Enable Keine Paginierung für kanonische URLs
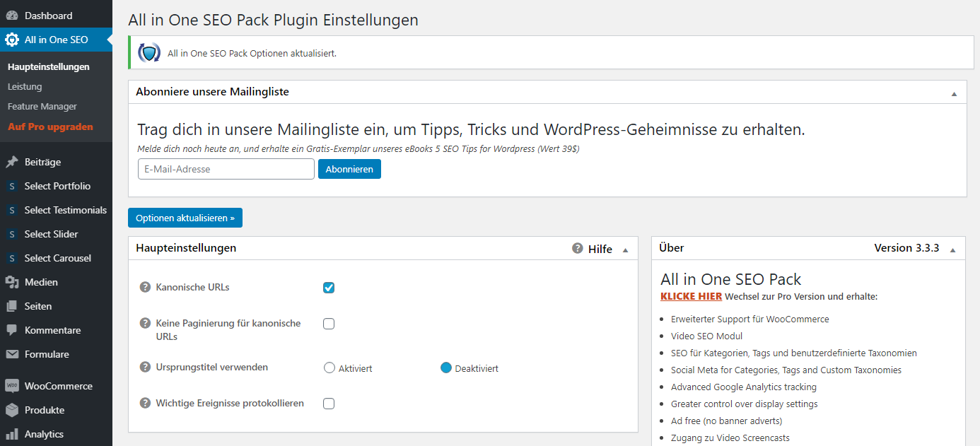The image size is (980, 446). pyautogui.click(x=329, y=324)
